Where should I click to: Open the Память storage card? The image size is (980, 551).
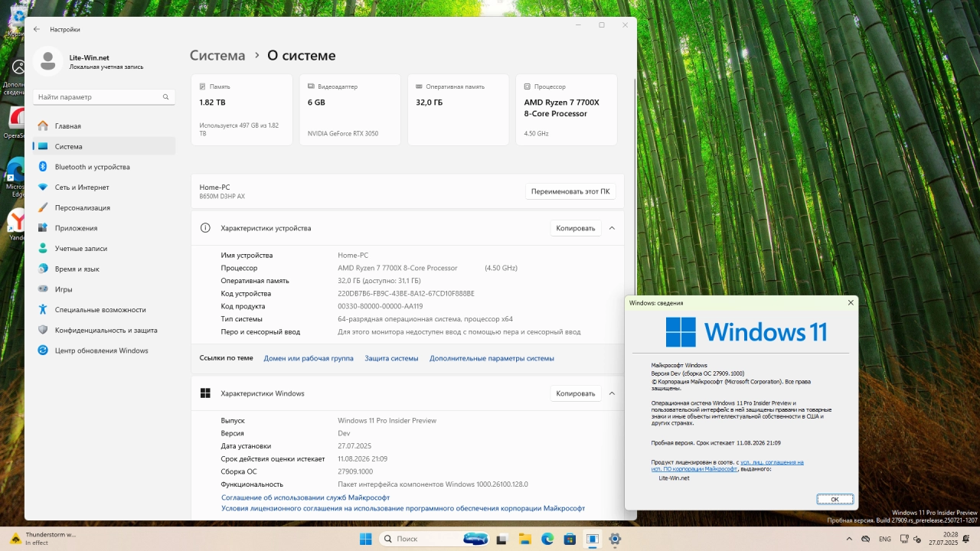242,109
